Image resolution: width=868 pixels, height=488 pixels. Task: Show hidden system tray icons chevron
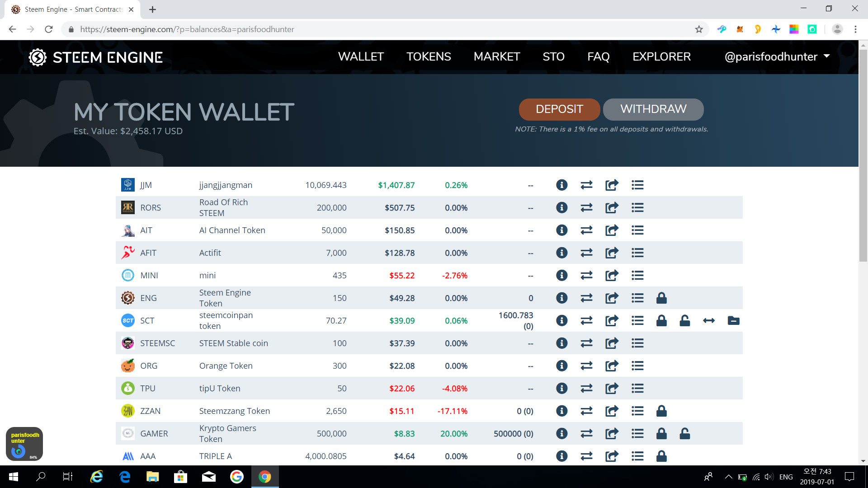tap(728, 477)
